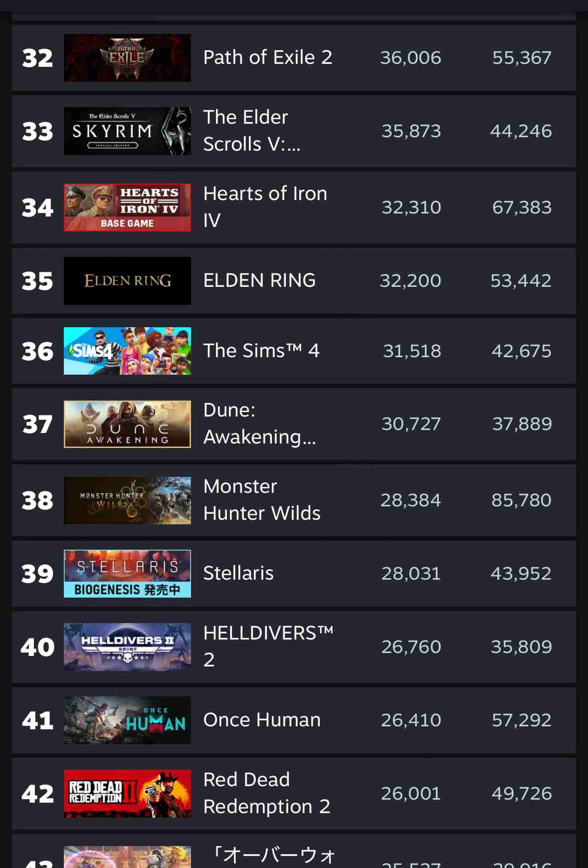The image size is (588, 868).
Task: Select the Hearts of Iron IV banner
Action: pos(127,208)
